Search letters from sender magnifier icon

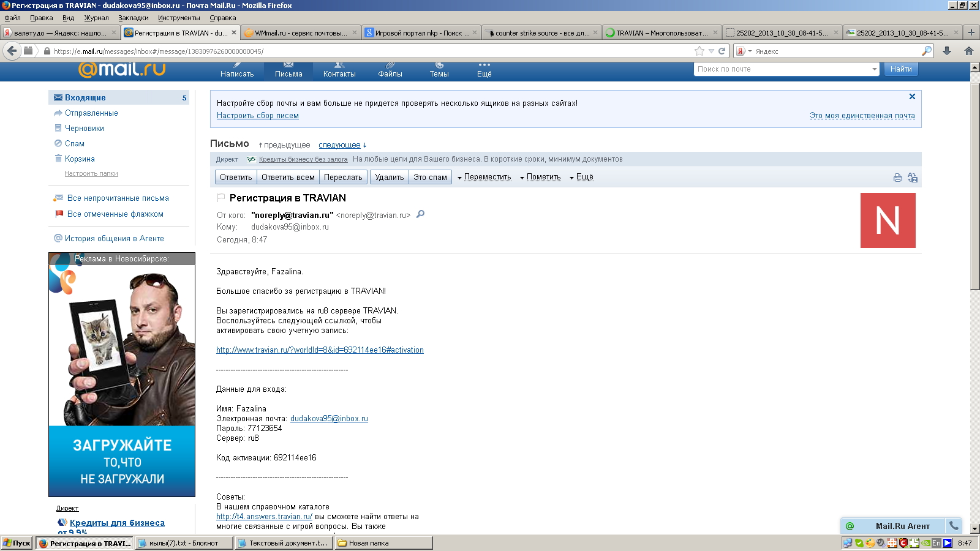pos(420,214)
